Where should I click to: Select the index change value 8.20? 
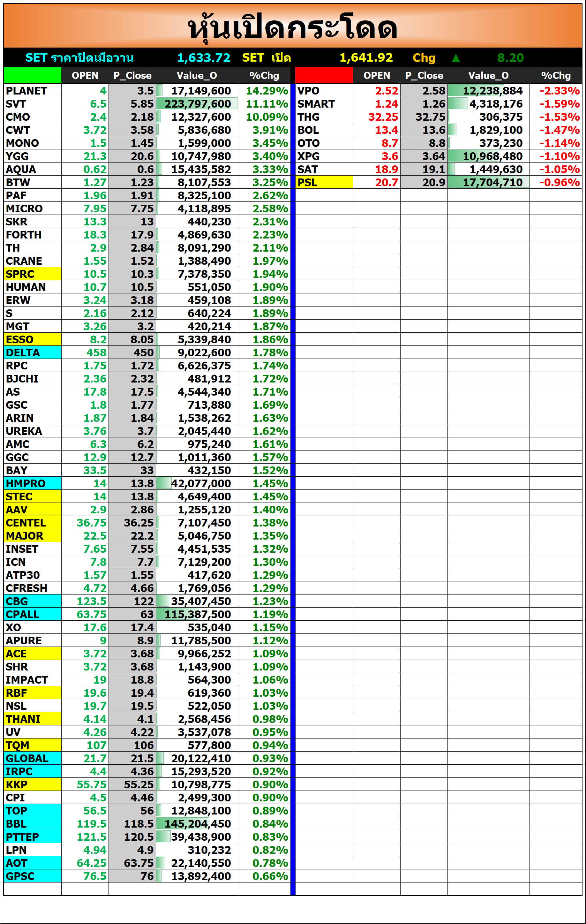[x=510, y=58]
